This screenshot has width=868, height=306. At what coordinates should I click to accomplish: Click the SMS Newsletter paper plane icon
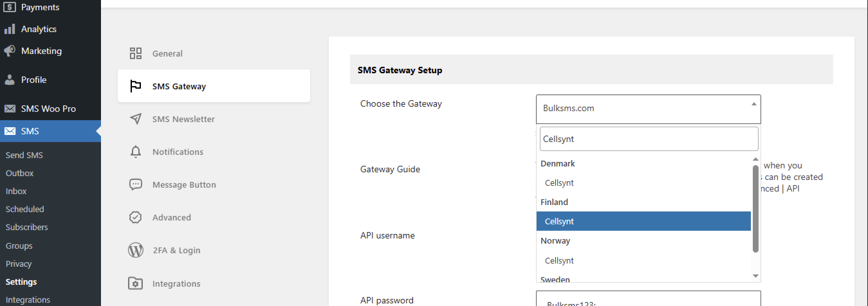(136, 119)
